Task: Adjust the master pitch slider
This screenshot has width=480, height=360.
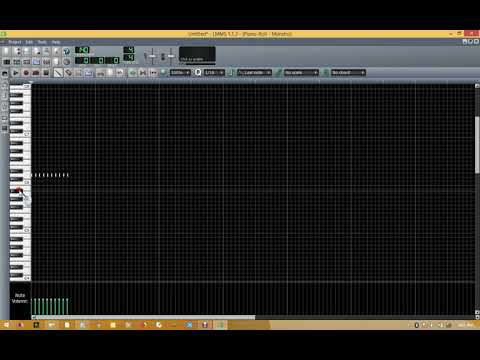Action: tap(171, 56)
